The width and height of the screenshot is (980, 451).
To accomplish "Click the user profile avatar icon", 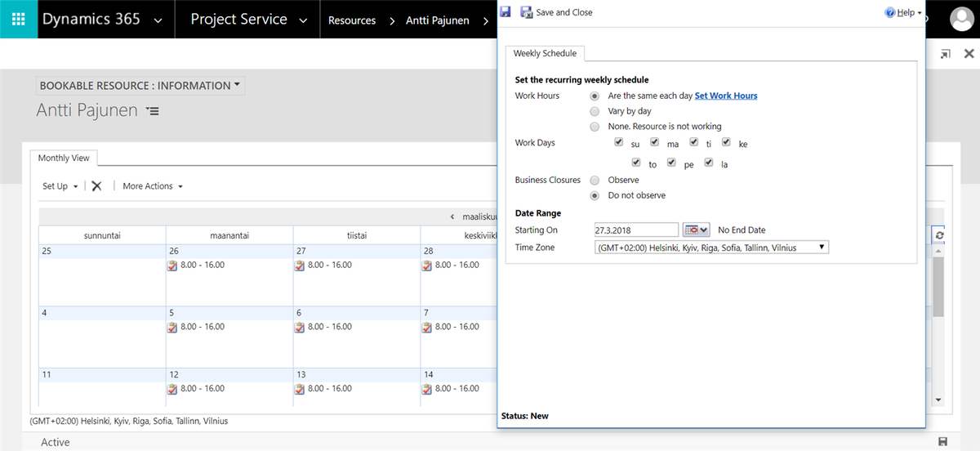I will (x=962, y=19).
